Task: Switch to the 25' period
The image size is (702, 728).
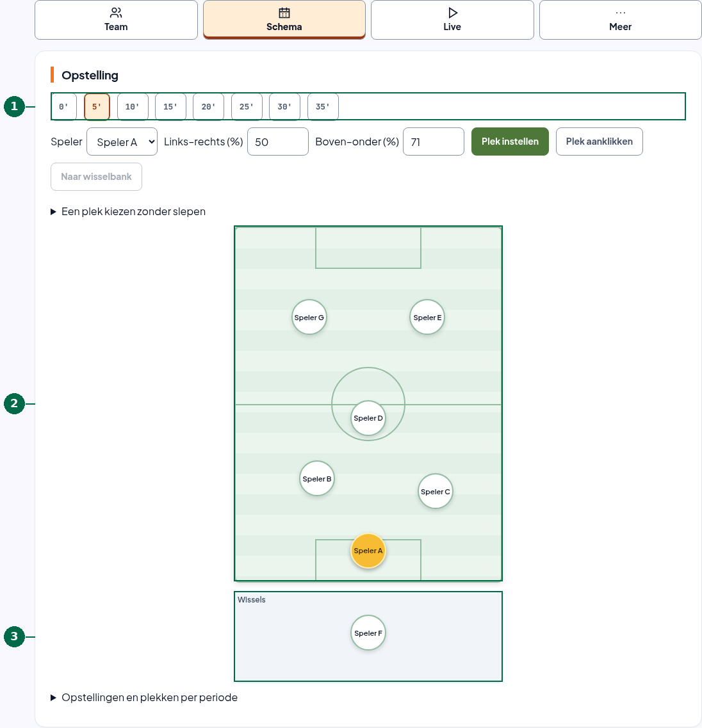Action: (x=247, y=107)
